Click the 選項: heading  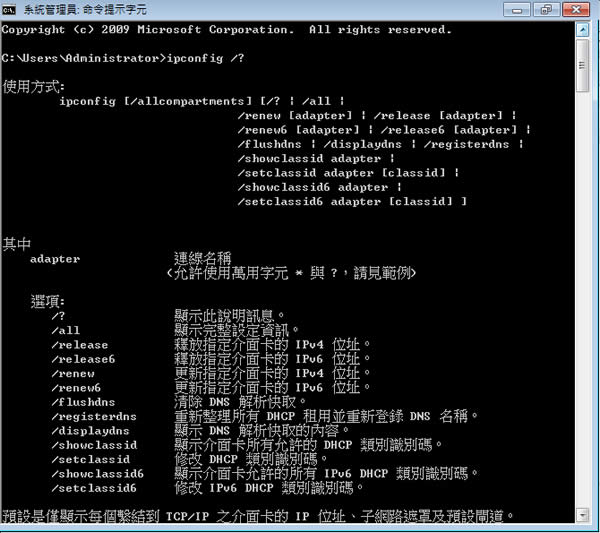(47, 302)
